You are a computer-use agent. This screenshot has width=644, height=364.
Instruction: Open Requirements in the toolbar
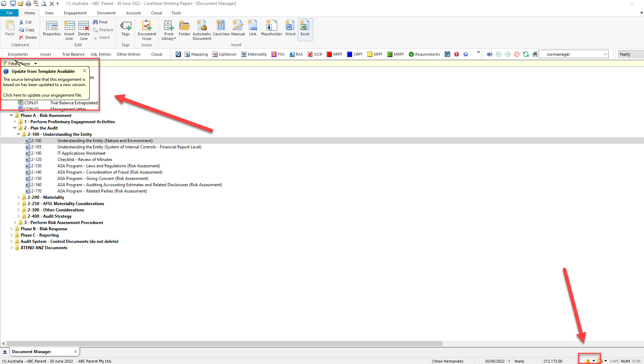[424, 54]
